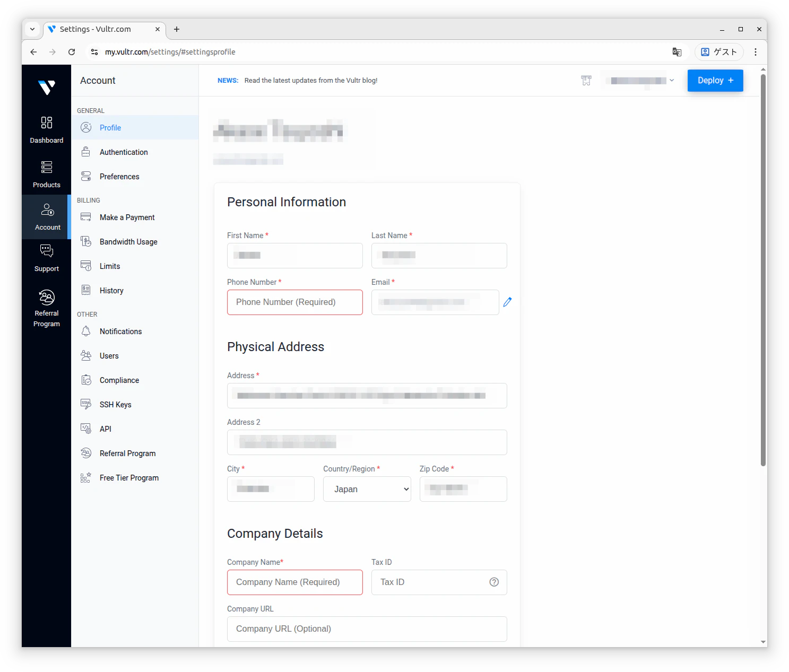789x672 pixels.
Task: Open the Support chat icon
Action: point(47,251)
